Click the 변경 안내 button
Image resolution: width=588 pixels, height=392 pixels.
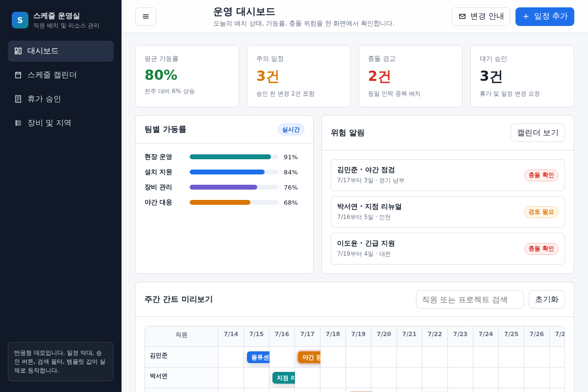481,17
